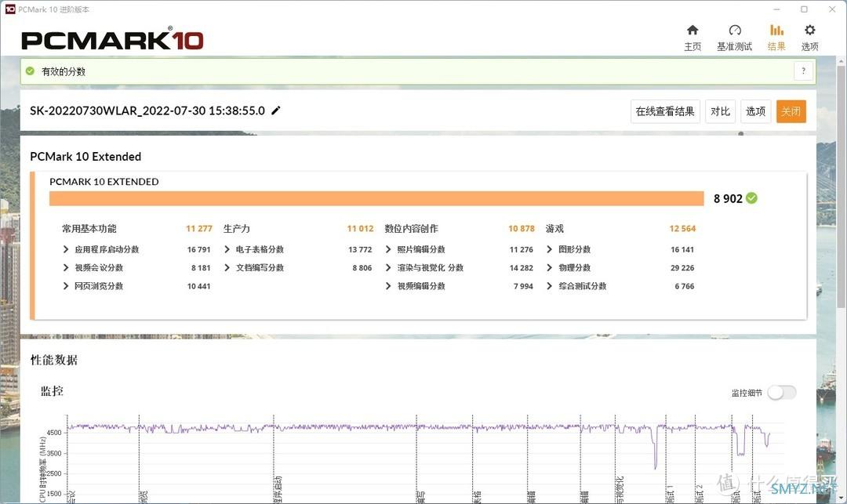Open the 选项 settings gear icon
The image size is (847, 504).
click(x=809, y=30)
